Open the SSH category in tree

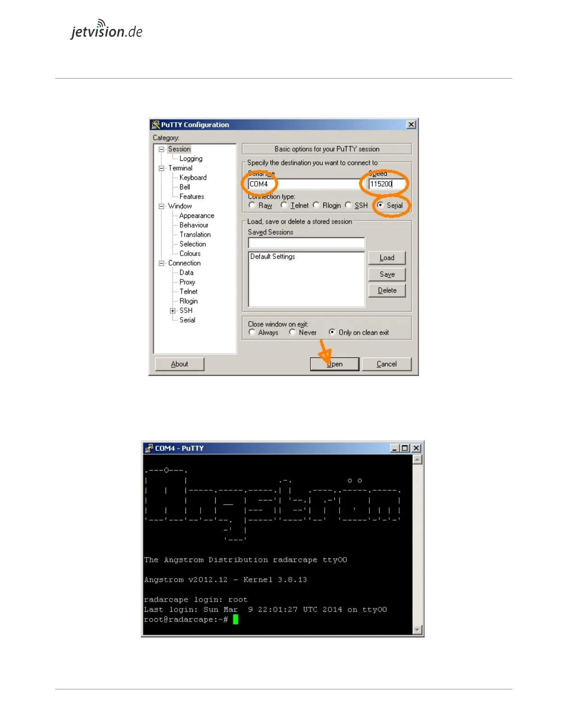[x=186, y=311]
